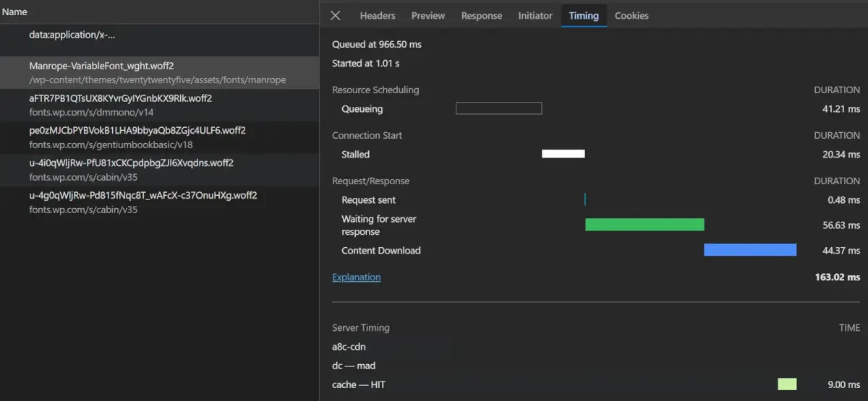Viewport: 868px width, 401px height.
Task: Select the Response tab
Action: point(482,16)
